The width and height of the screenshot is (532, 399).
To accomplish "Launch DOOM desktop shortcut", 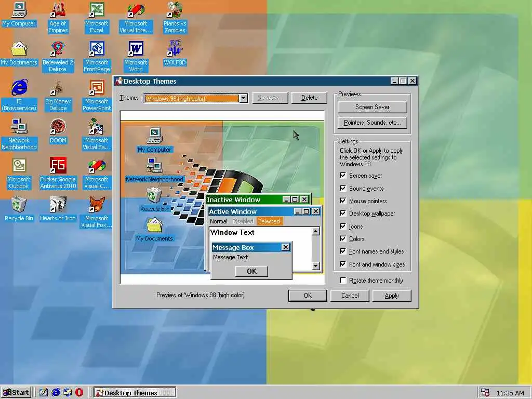I will coord(58,130).
